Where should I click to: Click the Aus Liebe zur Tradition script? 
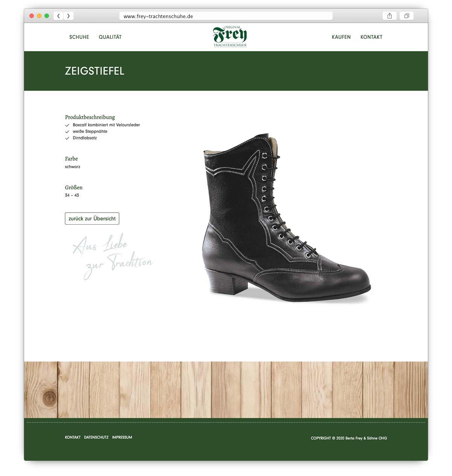113,257
